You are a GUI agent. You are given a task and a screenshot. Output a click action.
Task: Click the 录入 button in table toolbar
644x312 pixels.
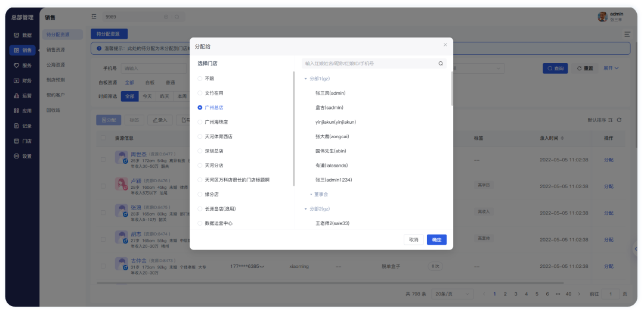(160, 120)
